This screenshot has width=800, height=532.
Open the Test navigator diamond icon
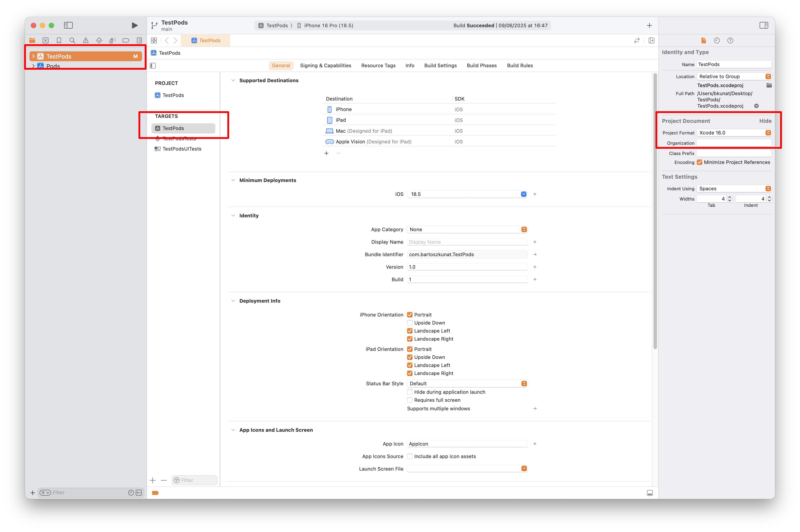coord(99,40)
